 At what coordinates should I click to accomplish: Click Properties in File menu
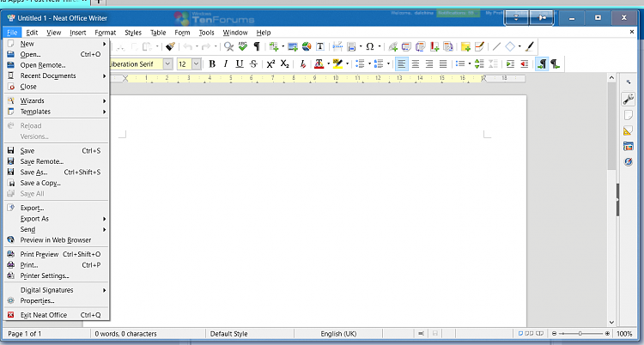[x=56, y=300]
